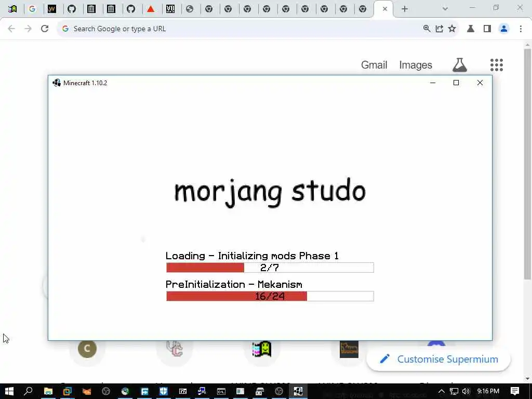Click the Minecraft window title icon

[x=57, y=83]
